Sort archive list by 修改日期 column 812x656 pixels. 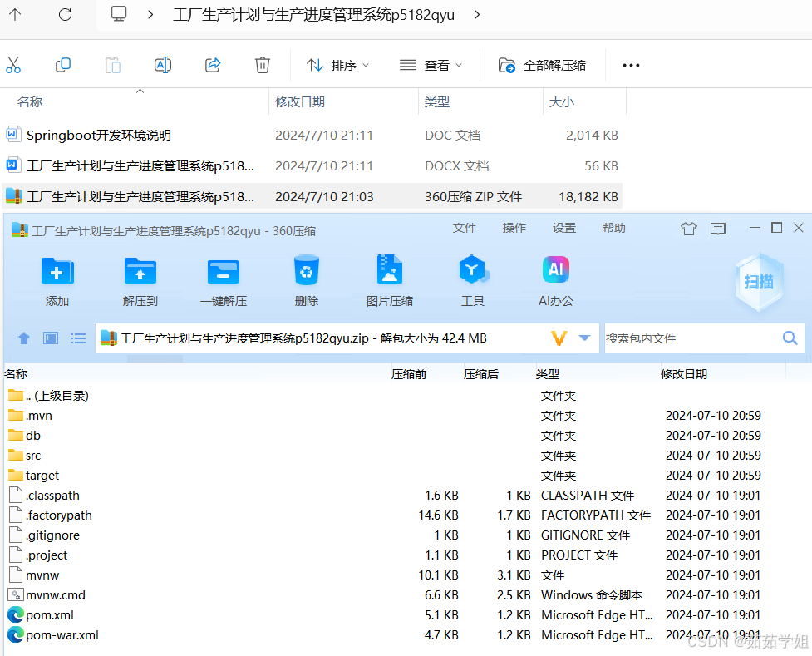click(x=683, y=374)
